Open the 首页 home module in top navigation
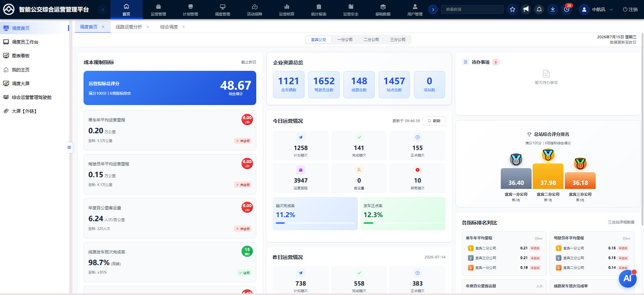 point(126,9)
